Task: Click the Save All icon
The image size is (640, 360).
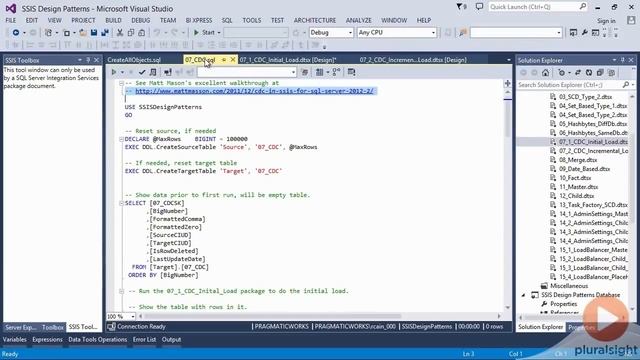Action: click(105, 33)
